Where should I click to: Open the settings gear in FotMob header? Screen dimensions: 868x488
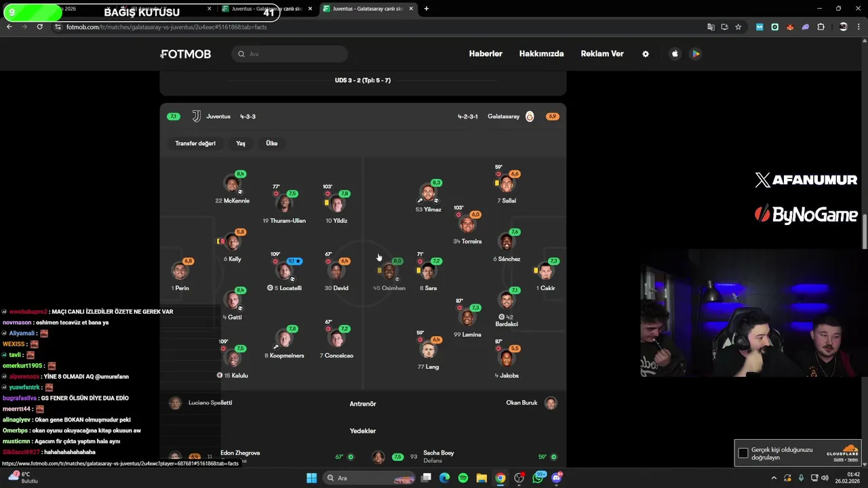(x=646, y=54)
